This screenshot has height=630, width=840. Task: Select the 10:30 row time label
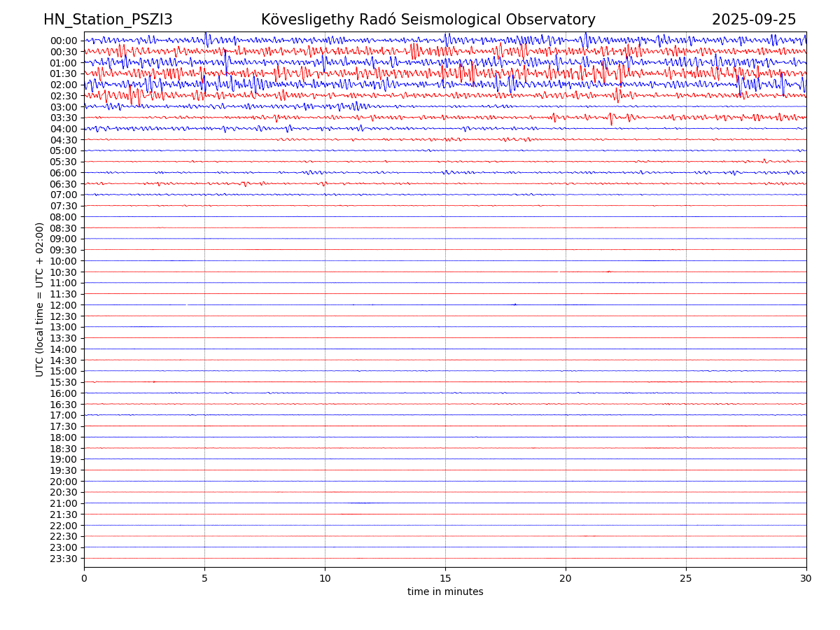[63, 272]
